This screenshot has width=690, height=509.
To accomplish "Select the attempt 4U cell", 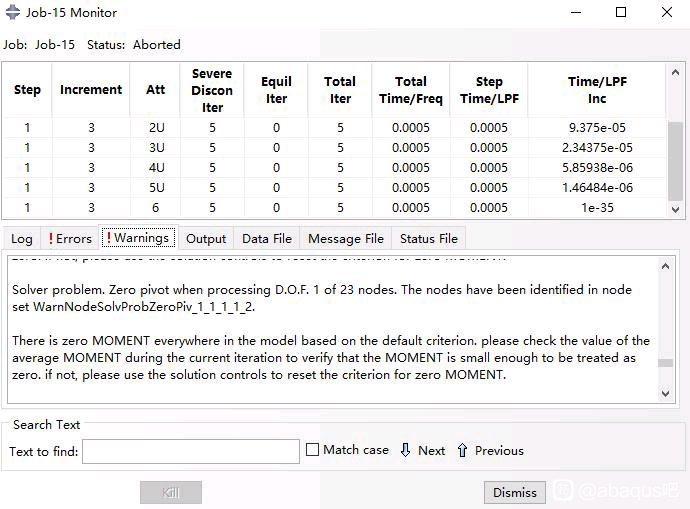I will click(156, 168).
